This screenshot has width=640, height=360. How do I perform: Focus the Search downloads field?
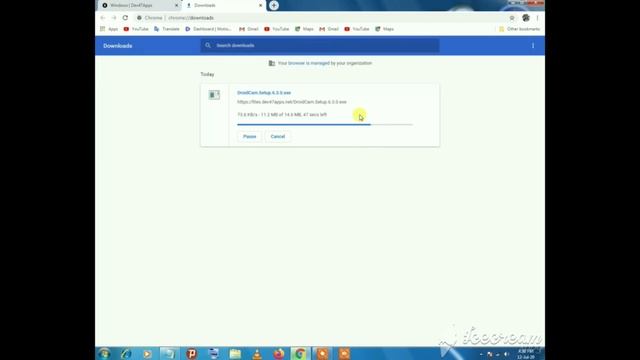(320, 45)
